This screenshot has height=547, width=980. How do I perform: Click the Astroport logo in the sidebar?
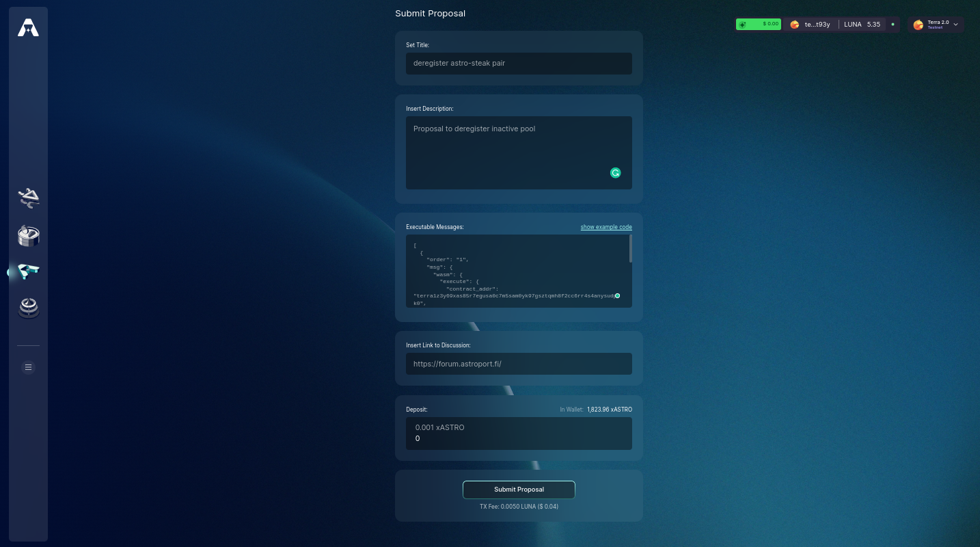(28, 27)
